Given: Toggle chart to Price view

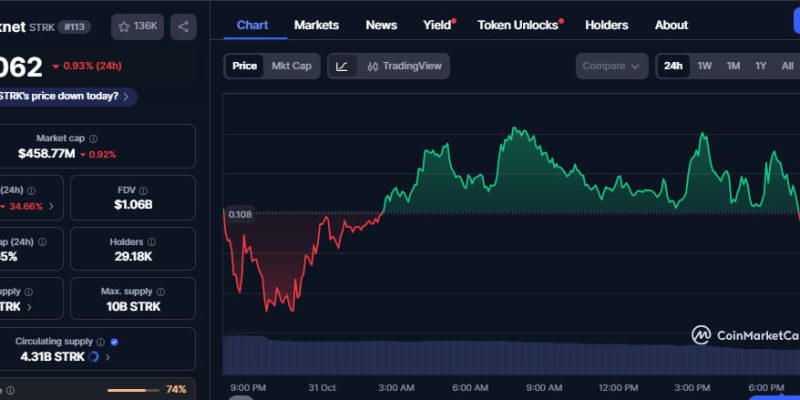Looking at the screenshot, I should coord(244,66).
